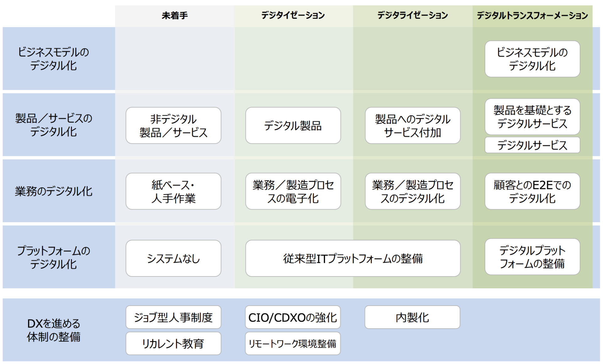Select the システムなし box
Image resolution: width=603 pixels, height=364 pixels.
(173, 258)
